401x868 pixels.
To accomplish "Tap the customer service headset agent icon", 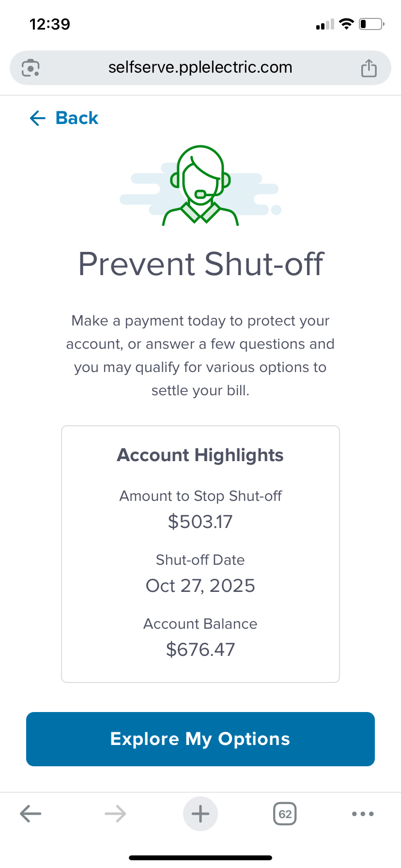I will tap(200, 186).
